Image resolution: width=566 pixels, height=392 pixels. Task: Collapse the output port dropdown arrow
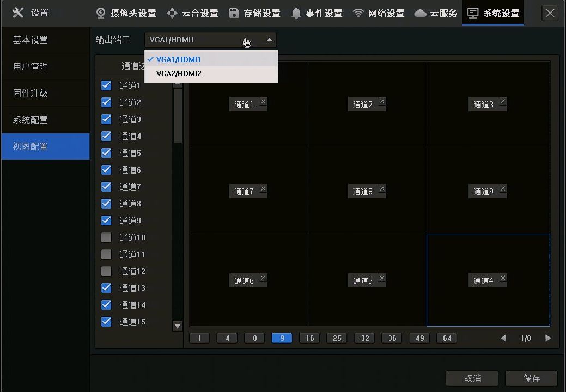point(269,40)
